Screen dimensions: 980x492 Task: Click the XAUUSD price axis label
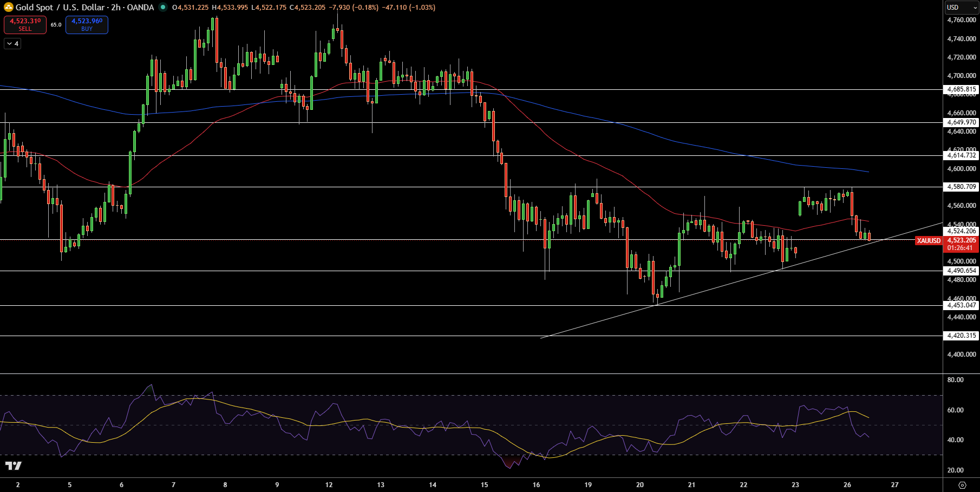coord(929,241)
